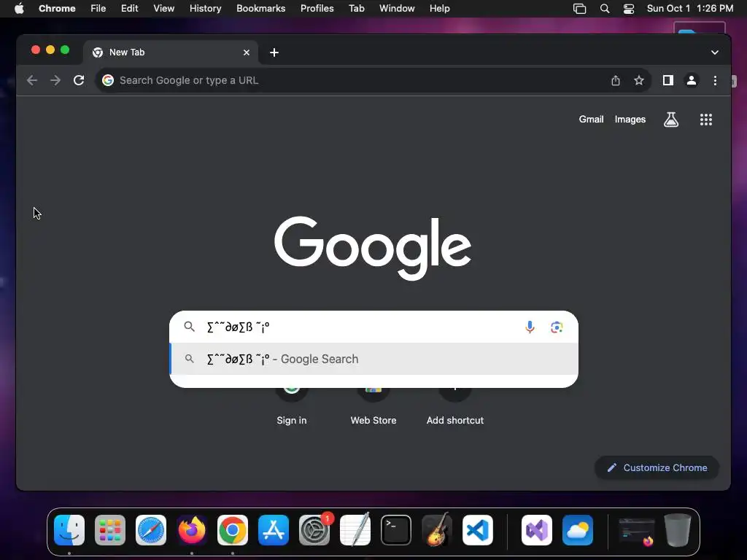Click the Google logo

pos(373,248)
